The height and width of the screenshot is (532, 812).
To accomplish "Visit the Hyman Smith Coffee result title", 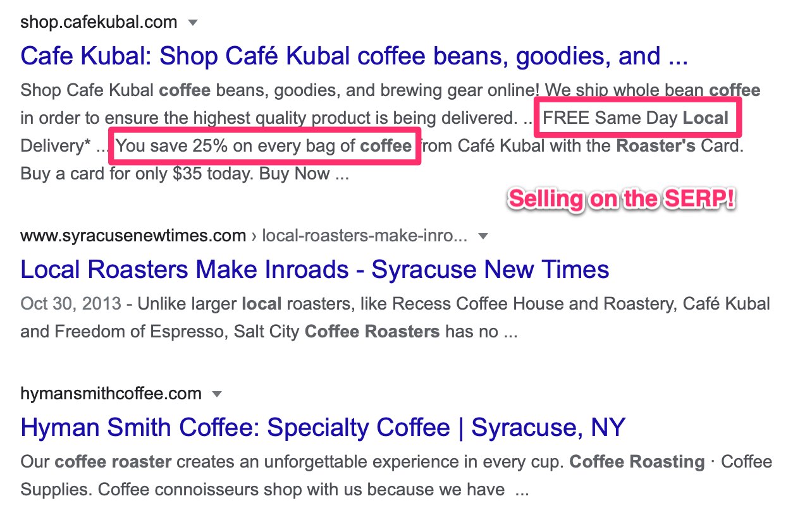I will (323, 428).
